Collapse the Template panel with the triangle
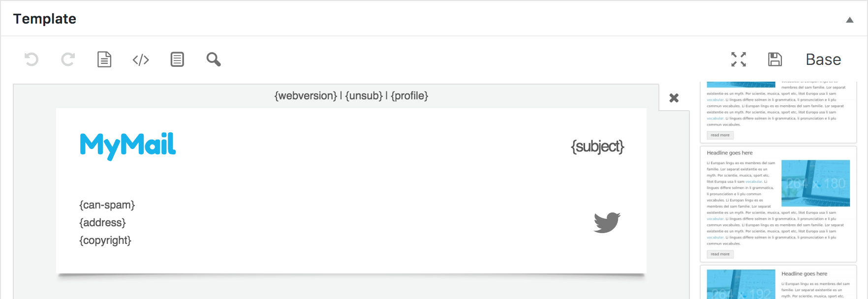 849,21
